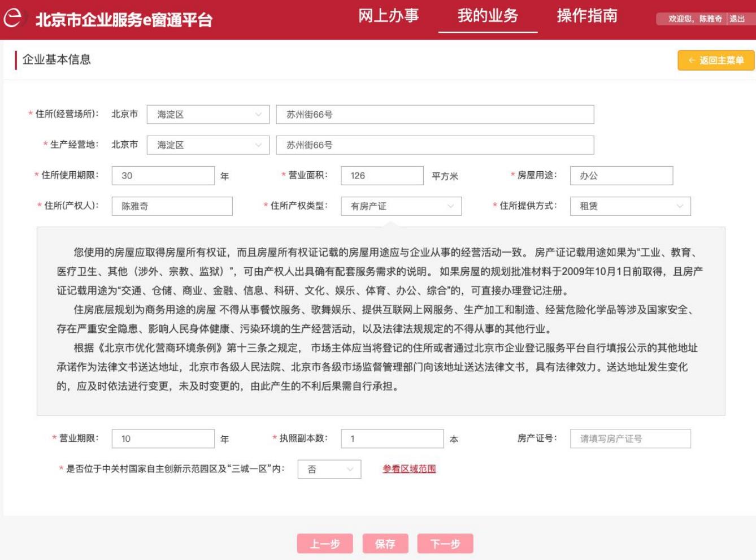This screenshot has width=756, height=560.
Task: Click the 住所(经营场所) street address field
Action: (435, 115)
